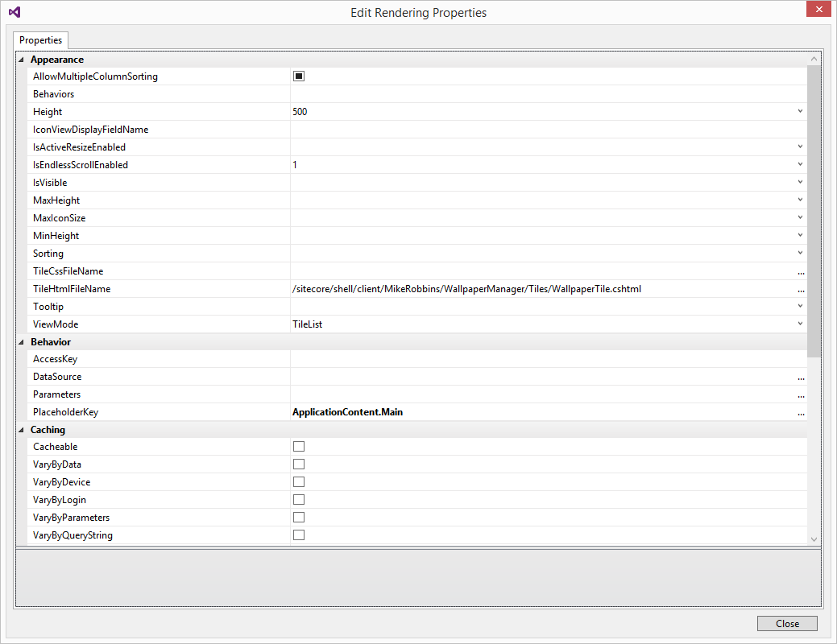Check the VaryByData option

click(299, 464)
